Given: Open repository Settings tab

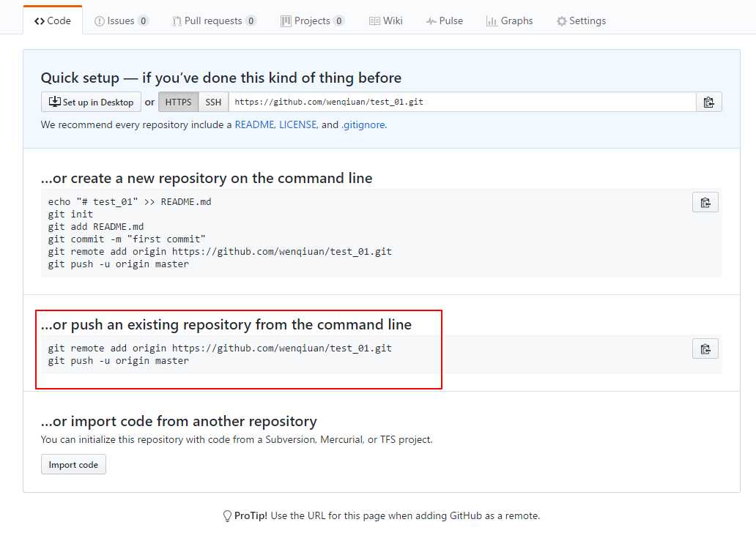Looking at the screenshot, I should (x=582, y=21).
